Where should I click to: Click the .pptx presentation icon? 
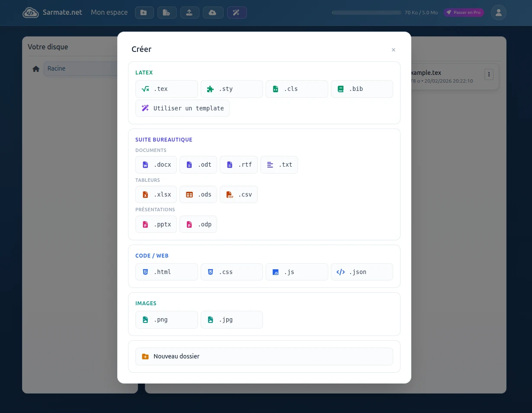click(145, 224)
